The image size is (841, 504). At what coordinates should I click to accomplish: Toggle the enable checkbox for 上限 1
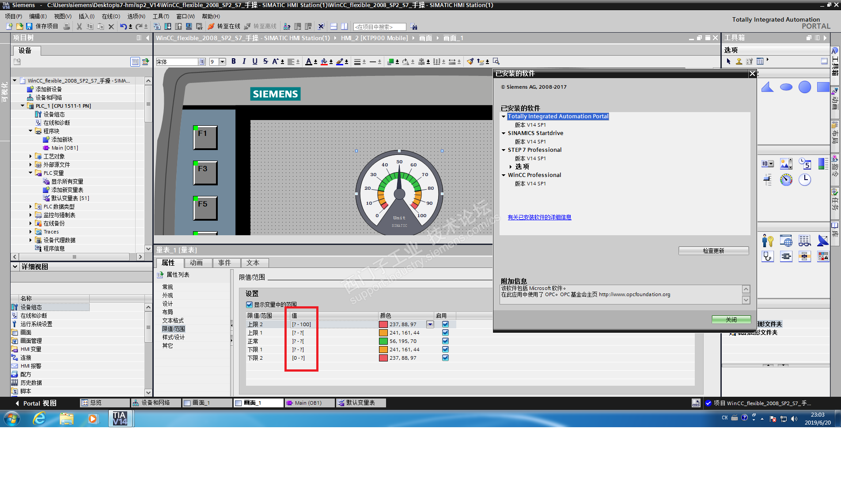pos(445,333)
